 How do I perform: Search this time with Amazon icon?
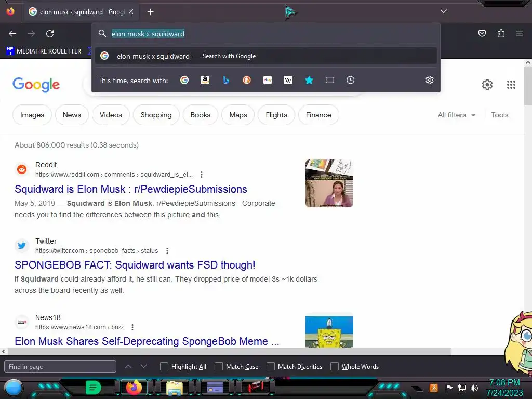205,80
